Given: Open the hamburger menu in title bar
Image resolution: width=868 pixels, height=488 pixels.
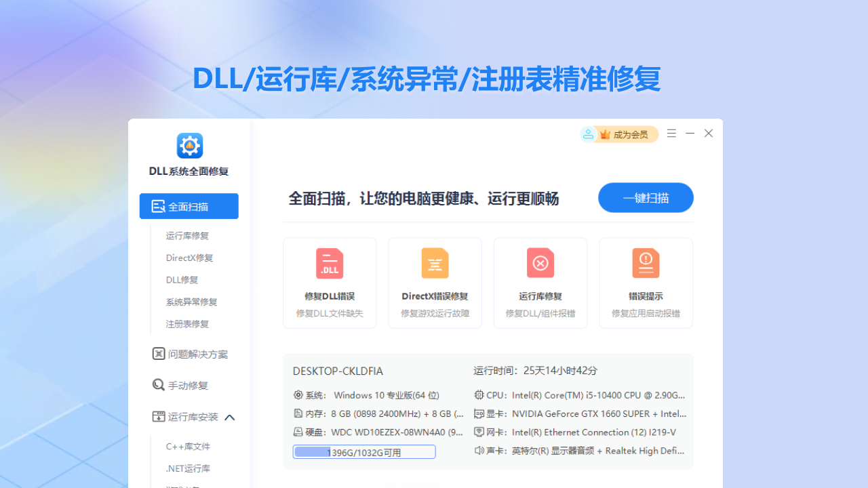Looking at the screenshot, I should pos(671,134).
